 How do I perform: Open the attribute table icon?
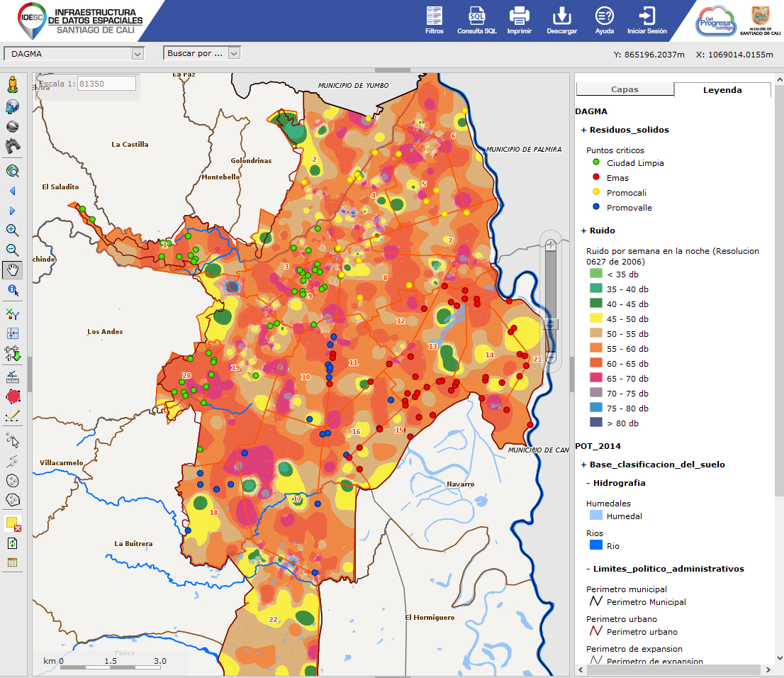(x=12, y=562)
